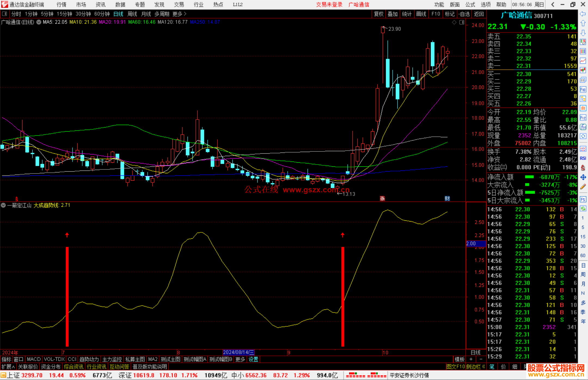This screenshot has height=380, width=588.
Task: Click the circle icon in right sidebar
Action: pos(583,136)
